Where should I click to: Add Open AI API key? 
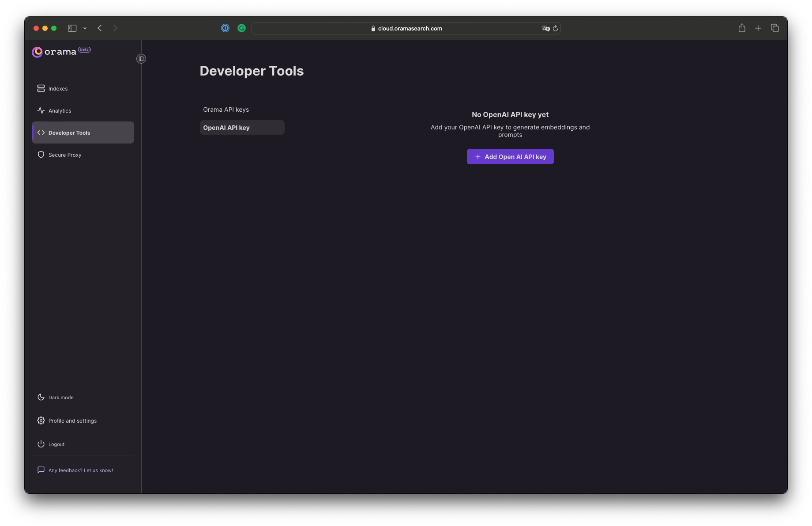(510, 157)
